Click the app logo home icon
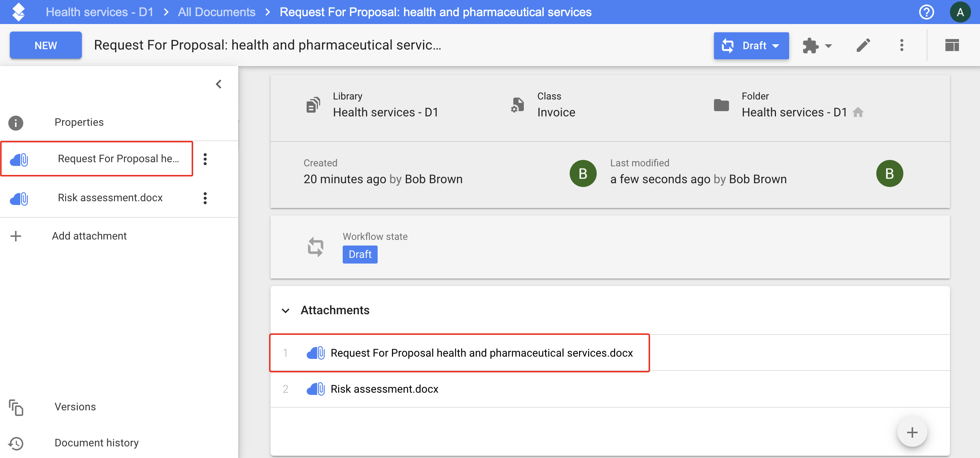 tap(18, 12)
